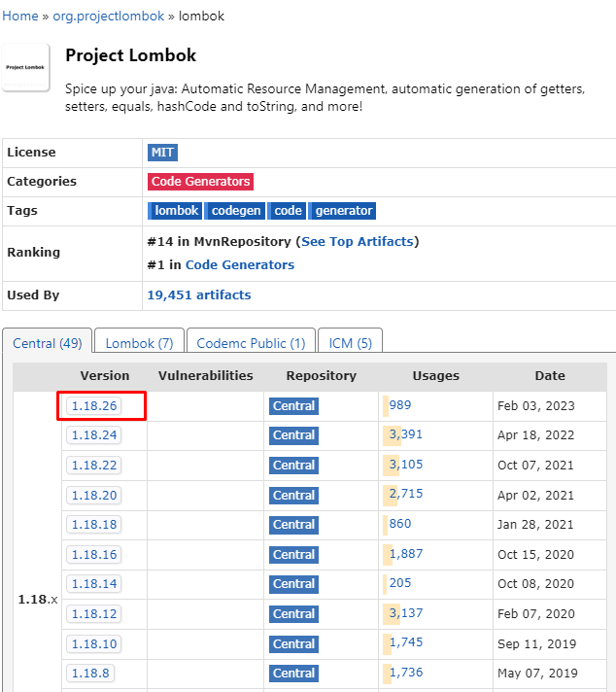The image size is (616, 692).
Task: Click the date Sep 11, 2019
Action: coord(536,644)
